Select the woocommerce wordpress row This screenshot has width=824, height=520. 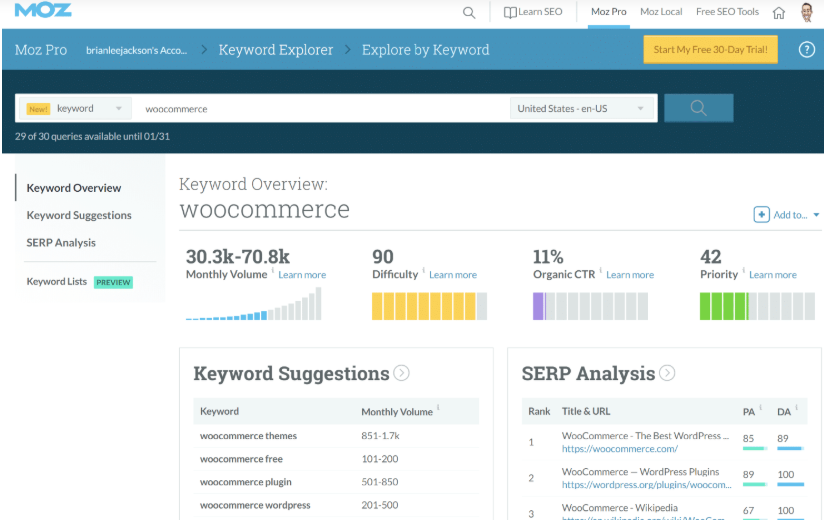[336, 505]
